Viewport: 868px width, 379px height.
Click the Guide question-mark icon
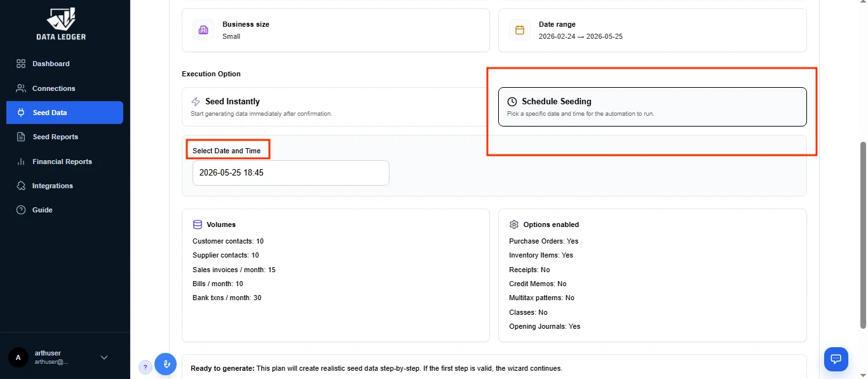[x=21, y=210]
